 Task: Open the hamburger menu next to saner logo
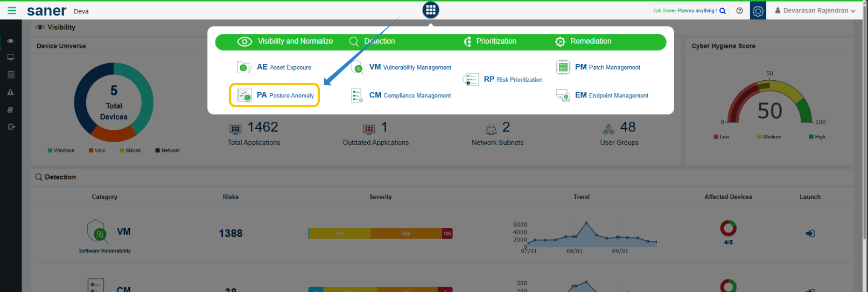[x=11, y=10]
